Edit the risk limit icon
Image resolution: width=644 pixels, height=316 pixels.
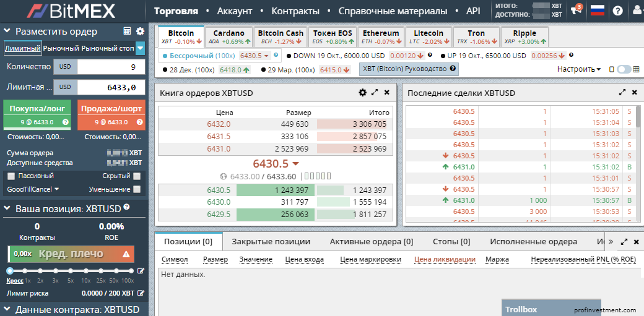[x=141, y=293]
